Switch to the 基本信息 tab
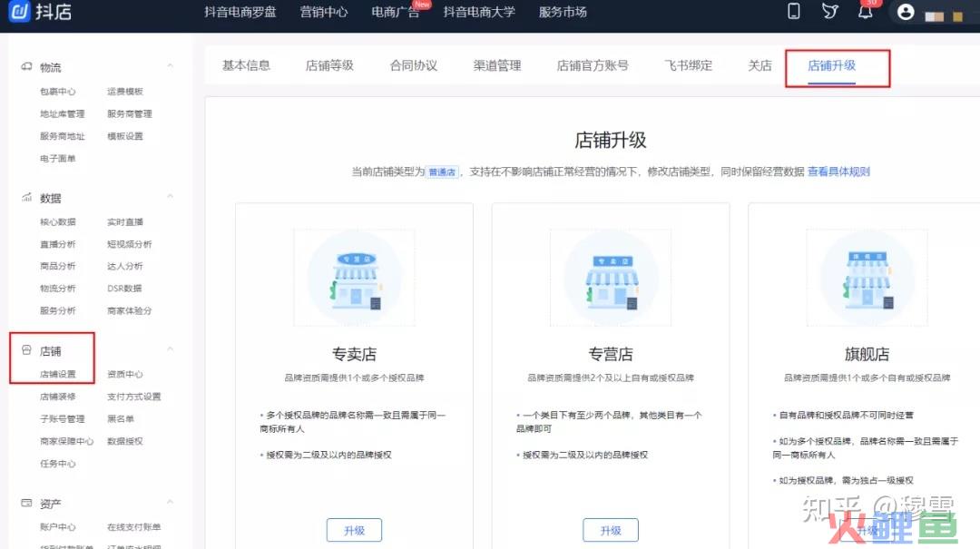Image resolution: width=980 pixels, height=549 pixels. (246, 65)
